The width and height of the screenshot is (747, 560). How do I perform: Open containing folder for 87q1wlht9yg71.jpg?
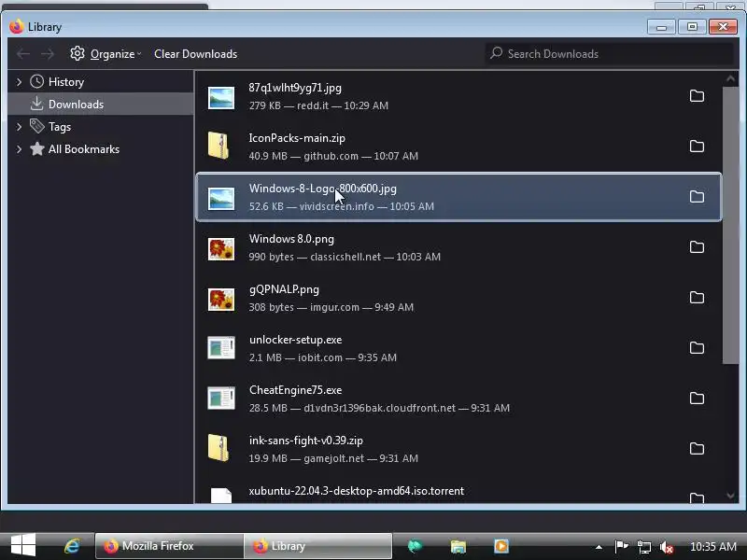click(x=697, y=96)
